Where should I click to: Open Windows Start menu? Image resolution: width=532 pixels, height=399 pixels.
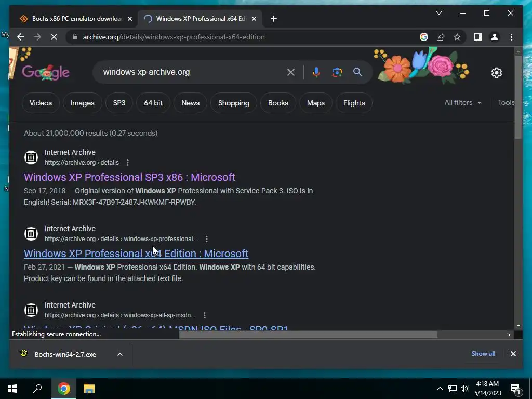tap(12, 389)
